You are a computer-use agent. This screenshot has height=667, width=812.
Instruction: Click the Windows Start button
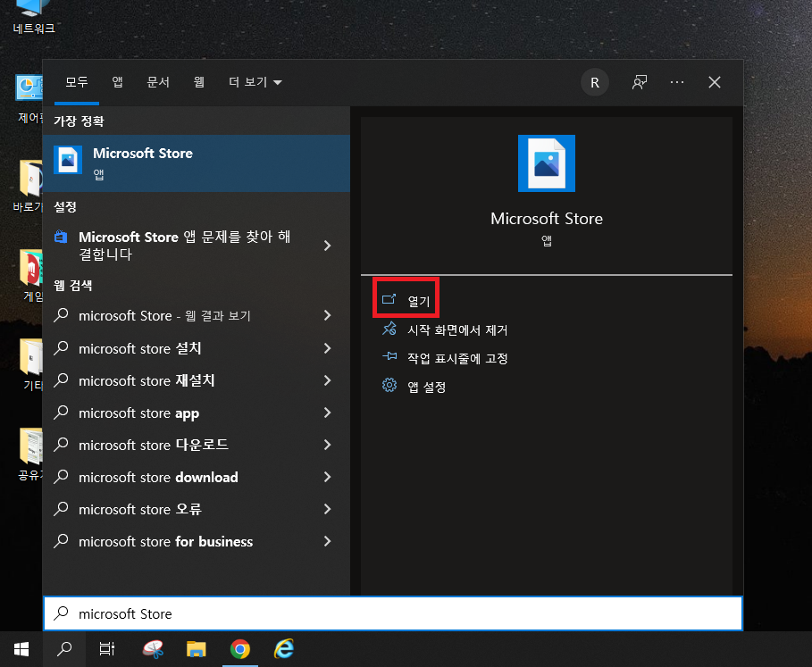pos(21,649)
